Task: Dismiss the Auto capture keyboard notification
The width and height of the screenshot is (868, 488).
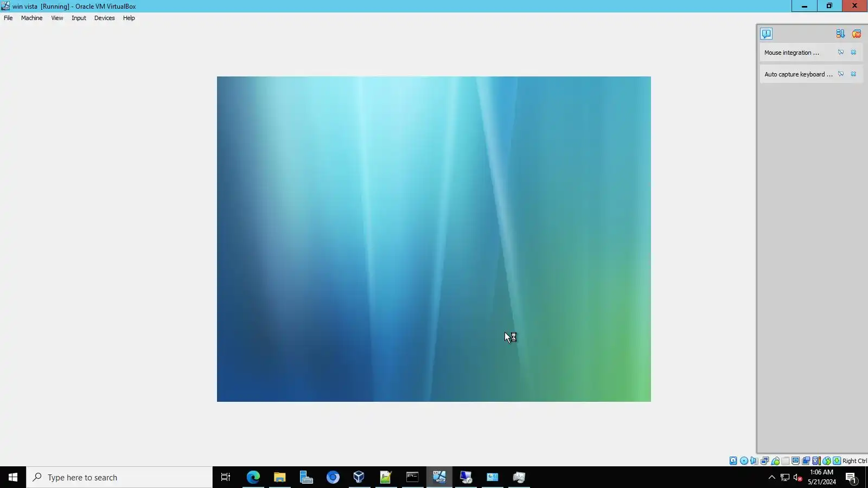Action: click(x=853, y=74)
